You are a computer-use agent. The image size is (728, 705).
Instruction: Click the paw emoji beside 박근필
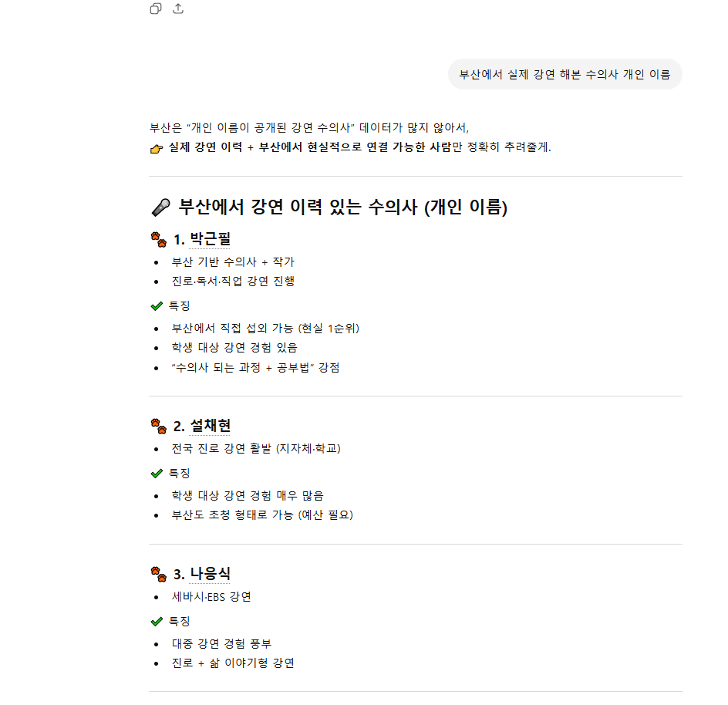point(159,239)
